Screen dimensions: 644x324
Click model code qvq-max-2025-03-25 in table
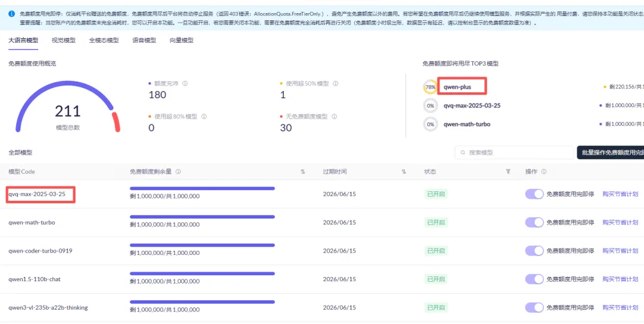(37, 194)
